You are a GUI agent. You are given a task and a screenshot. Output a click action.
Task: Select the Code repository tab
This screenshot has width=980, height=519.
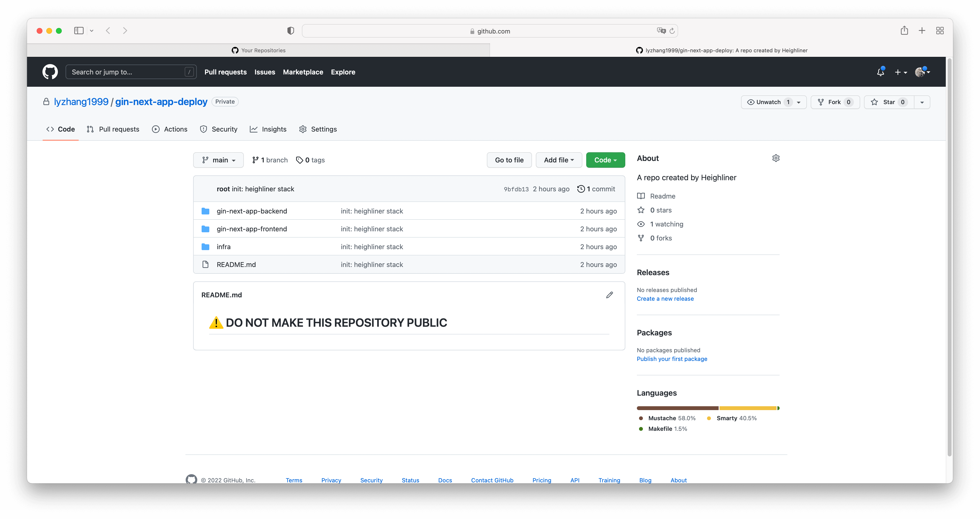tap(61, 129)
